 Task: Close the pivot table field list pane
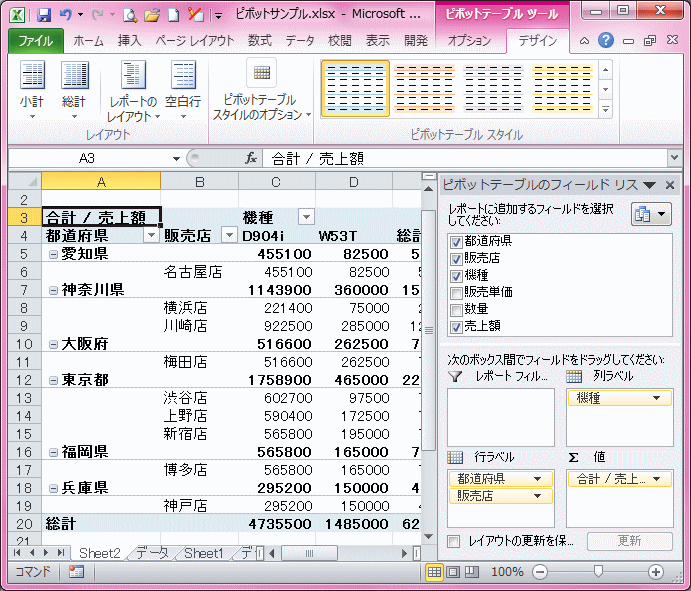point(670,185)
